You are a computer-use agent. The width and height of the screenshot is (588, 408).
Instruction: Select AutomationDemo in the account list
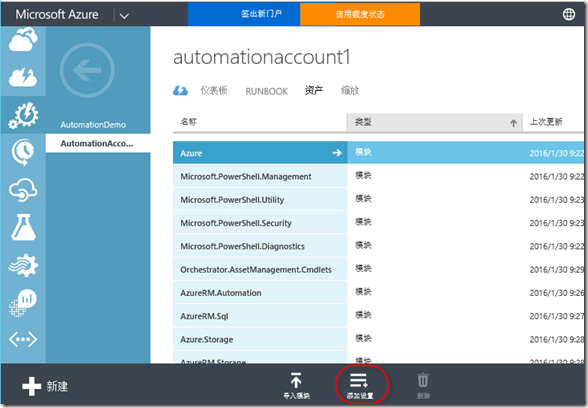point(93,125)
